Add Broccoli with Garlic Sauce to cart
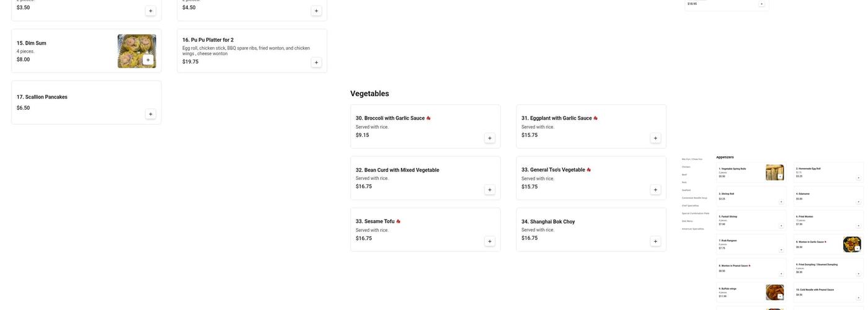868x310 pixels. tap(490, 138)
